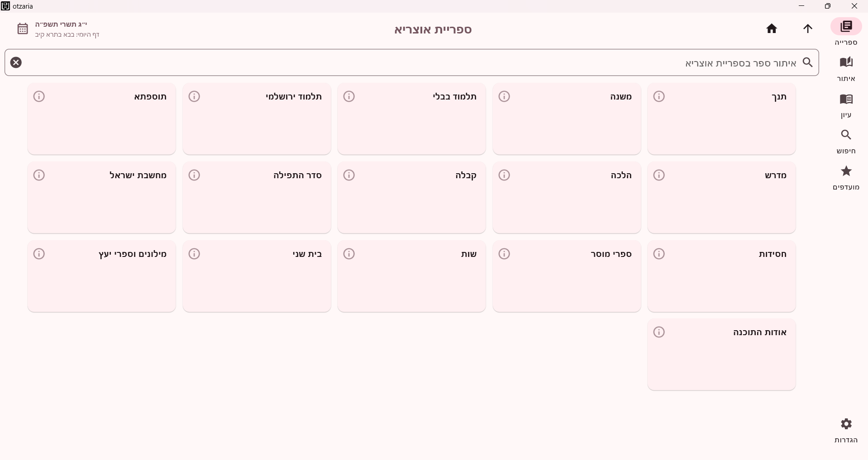Screen dimensions: 868x460
Task: Open the מועדפים favorites tab
Action: [x=846, y=177]
